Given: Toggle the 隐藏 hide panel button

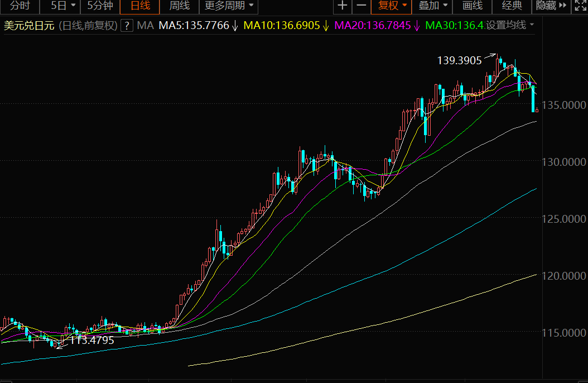Looking at the screenshot, I should pos(551,6).
